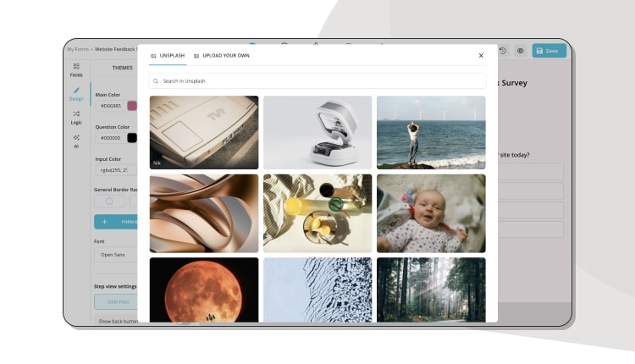This screenshot has height=364, width=635.
Task: Pick the smiling baby photo
Action: tap(431, 213)
